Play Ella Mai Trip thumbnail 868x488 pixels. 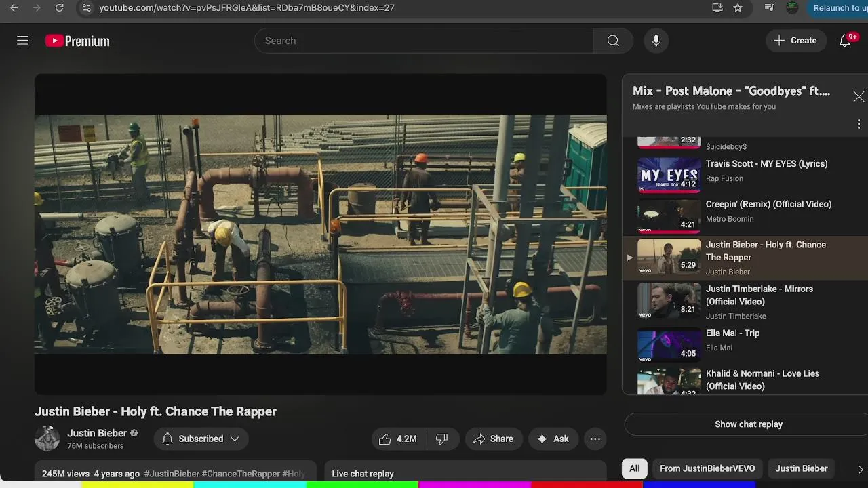(x=669, y=344)
